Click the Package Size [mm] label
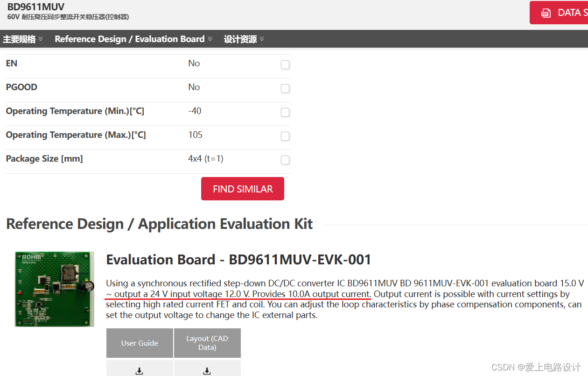Viewport: 588px width, 376px height. pyautogui.click(x=44, y=159)
